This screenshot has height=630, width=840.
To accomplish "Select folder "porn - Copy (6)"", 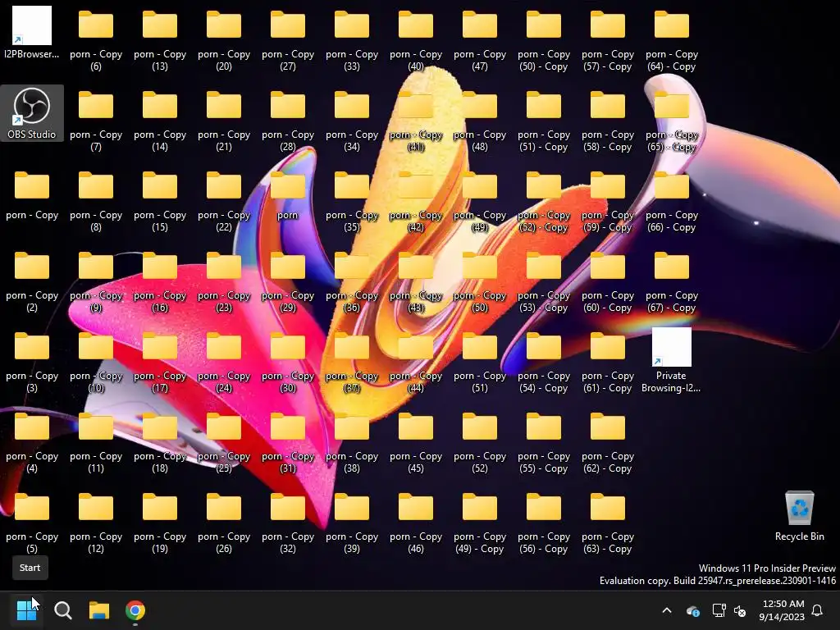I will tap(96, 41).
